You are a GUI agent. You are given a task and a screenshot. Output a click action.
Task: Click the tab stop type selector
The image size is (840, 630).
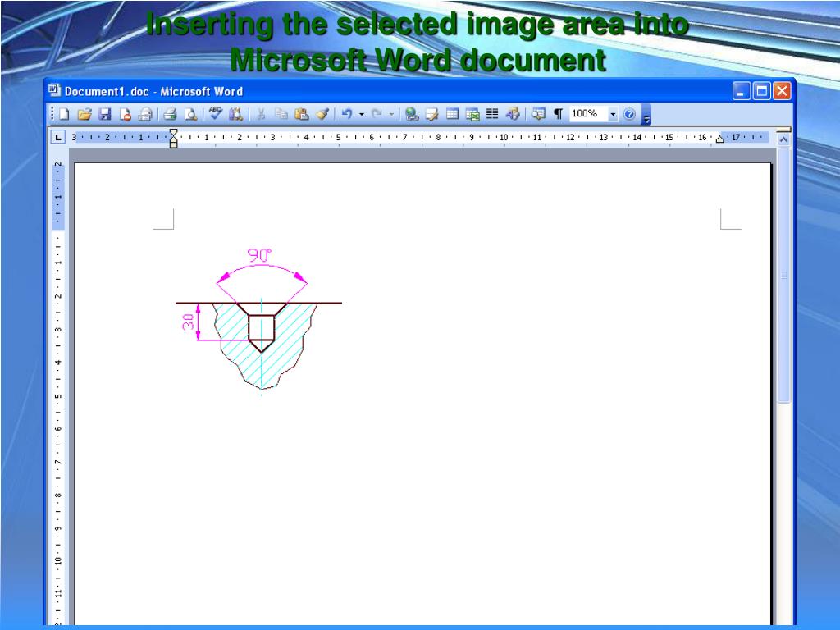58,137
